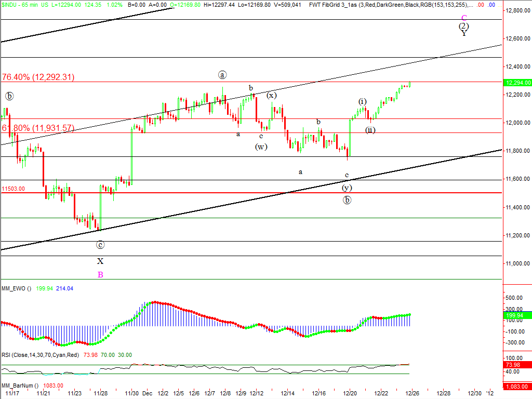Select the FWT FibGrid 3_1as indicator label
The height and width of the screenshot is (399, 532).
coord(338,4)
